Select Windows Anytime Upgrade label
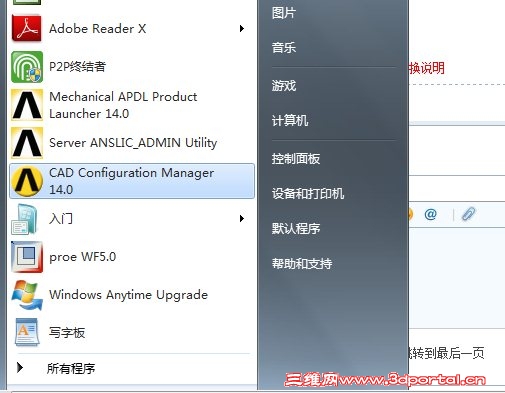The image size is (505, 393). 128,295
